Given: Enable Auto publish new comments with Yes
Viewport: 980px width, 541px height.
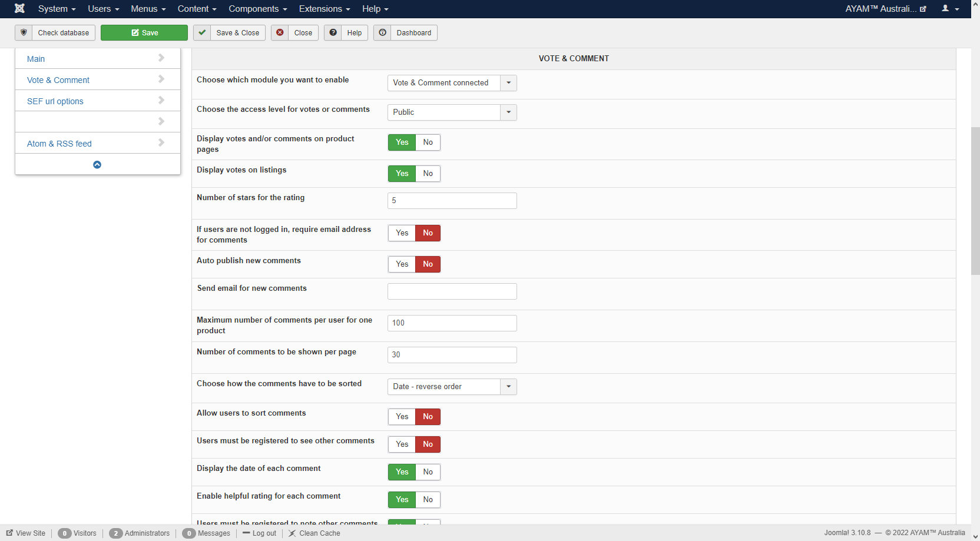Looking at the screenshot, I should click(x=402, y=264).
